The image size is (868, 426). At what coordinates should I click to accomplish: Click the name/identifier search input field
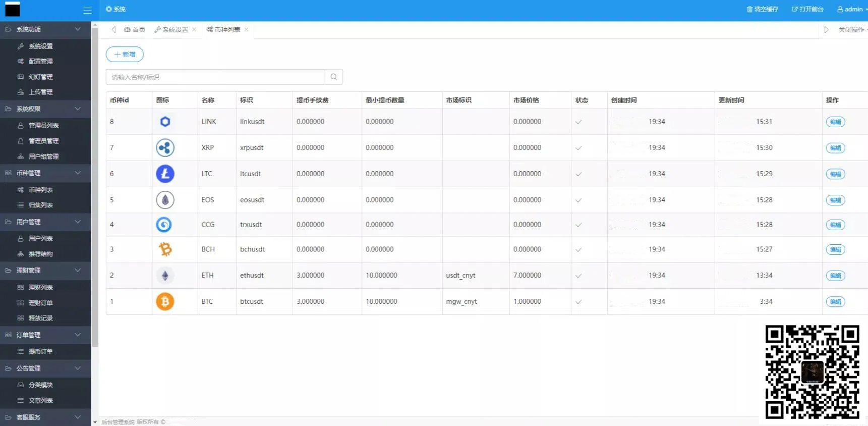[x=215, y=77]
